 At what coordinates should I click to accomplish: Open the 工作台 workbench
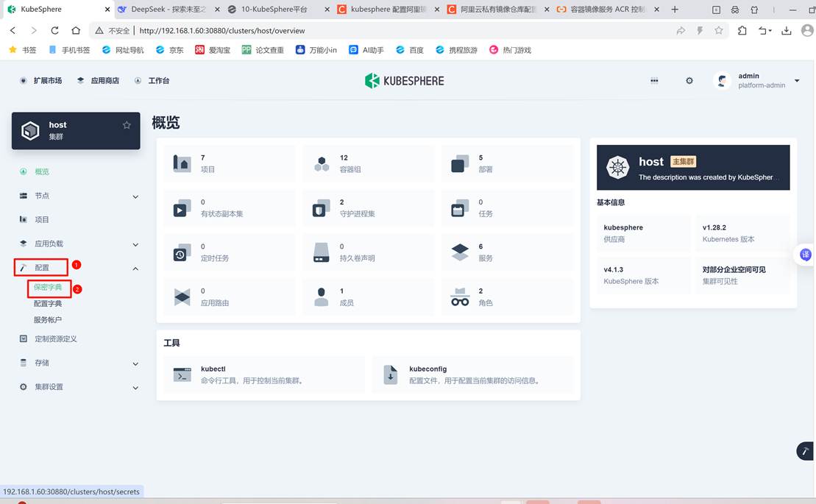152,81
